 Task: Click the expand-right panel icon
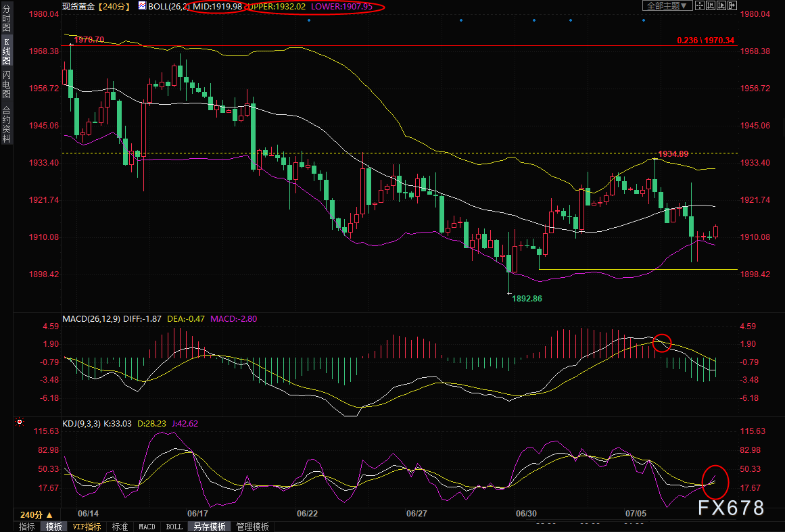(x=732, y=5)
